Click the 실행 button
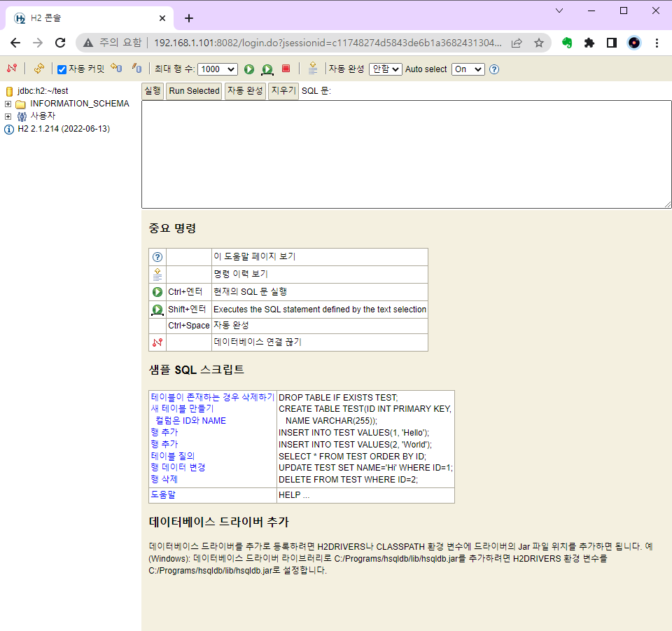This screenshot has height=631, width=672. pyautogui.click(x=152, y=91)
